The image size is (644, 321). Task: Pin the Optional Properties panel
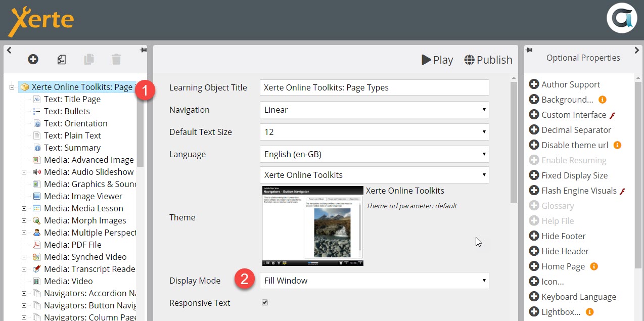[x=529, y=50]
